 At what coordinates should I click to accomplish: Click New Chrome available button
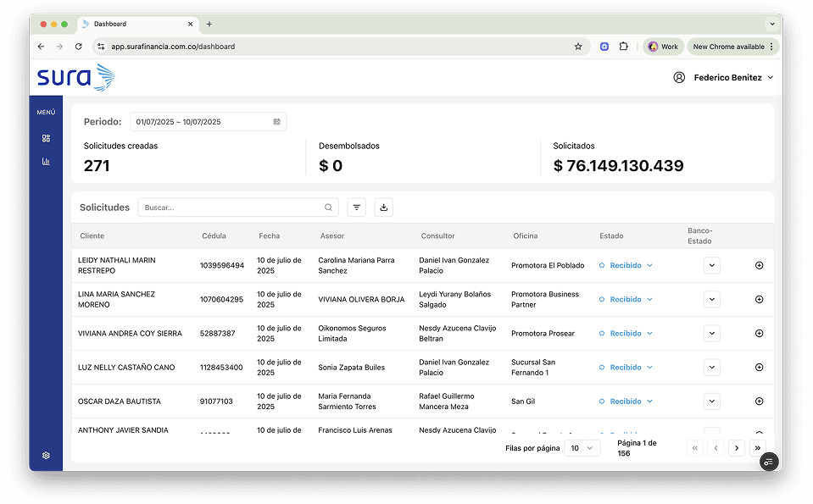point(729,47)
